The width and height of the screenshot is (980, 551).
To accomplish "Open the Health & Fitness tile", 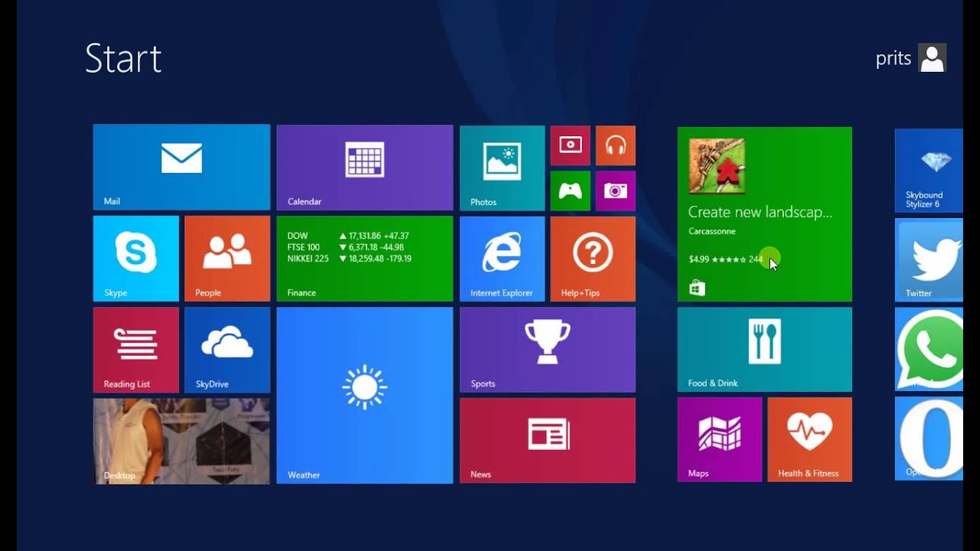I will point(810,439).
